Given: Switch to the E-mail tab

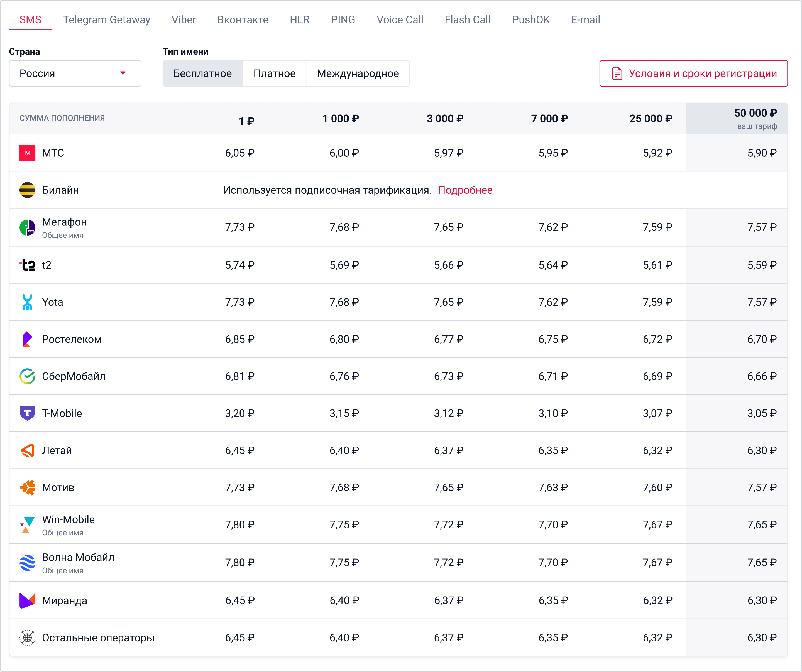Looking at the screenshot, I should (x=586, y=19).
